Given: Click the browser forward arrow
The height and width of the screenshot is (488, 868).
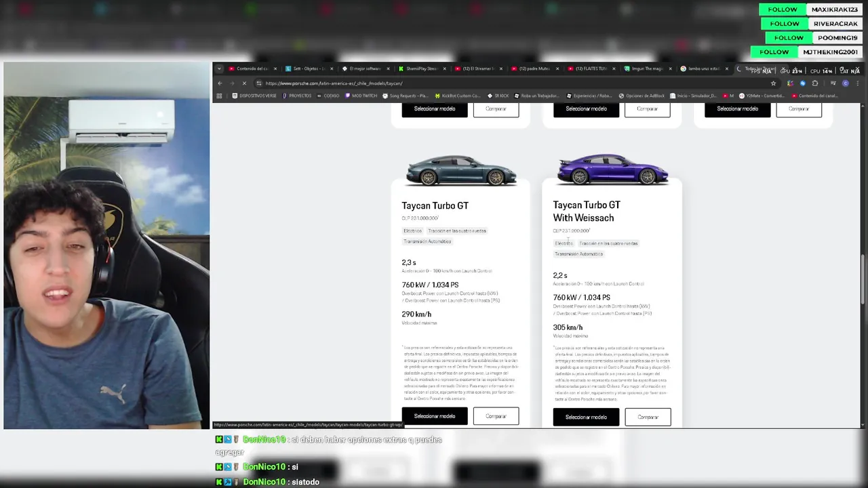Looking at the screenshot, I should pyautogui.click(x=232, y=83).
